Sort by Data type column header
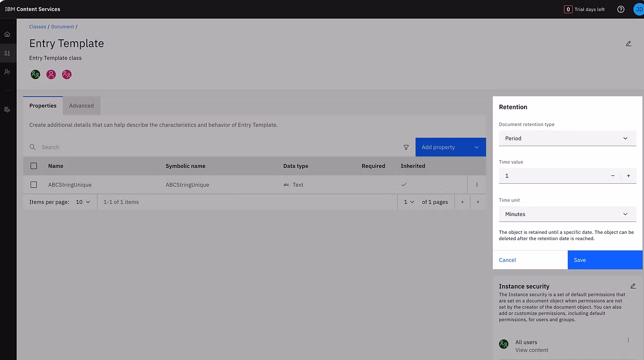Viewport: 644px width, 360px height. click(296, 166)
